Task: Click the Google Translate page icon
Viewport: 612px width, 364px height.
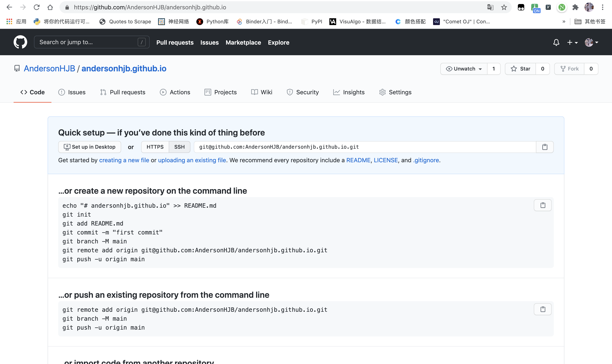Action: tap(490, 7)
